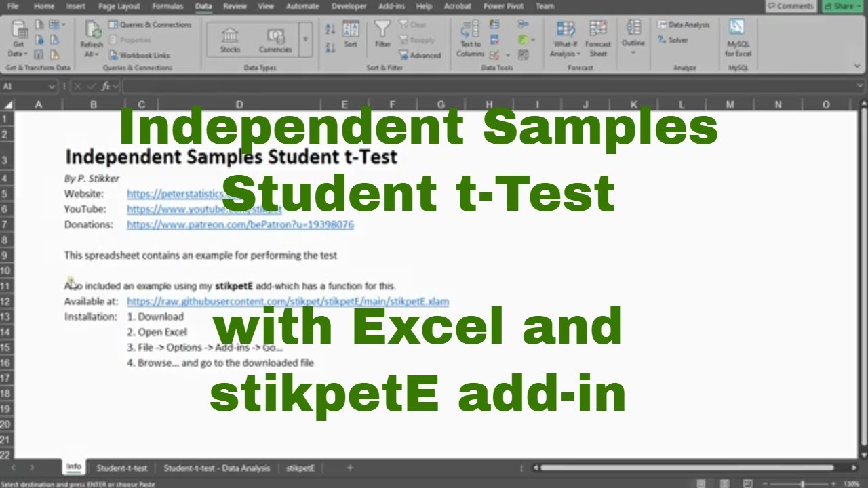Adjust the zoom slider

(x=803, y=484)
